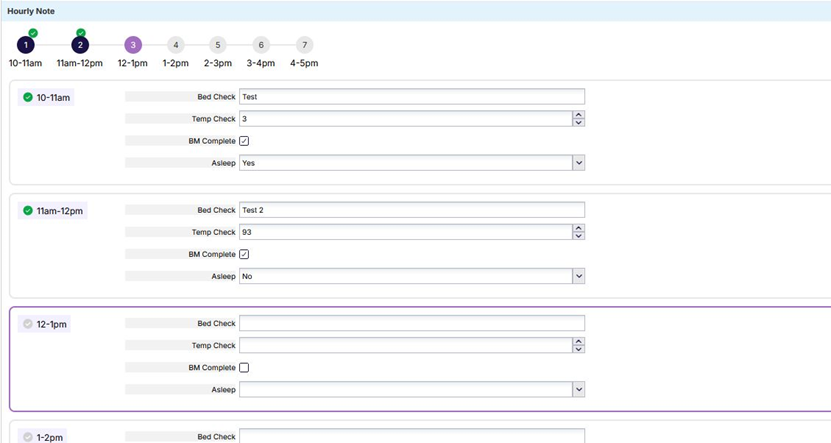Increase Temp Check value 93 in 11am-12pm
This screenshot has width=831, height=443.
tap(579, 228)
